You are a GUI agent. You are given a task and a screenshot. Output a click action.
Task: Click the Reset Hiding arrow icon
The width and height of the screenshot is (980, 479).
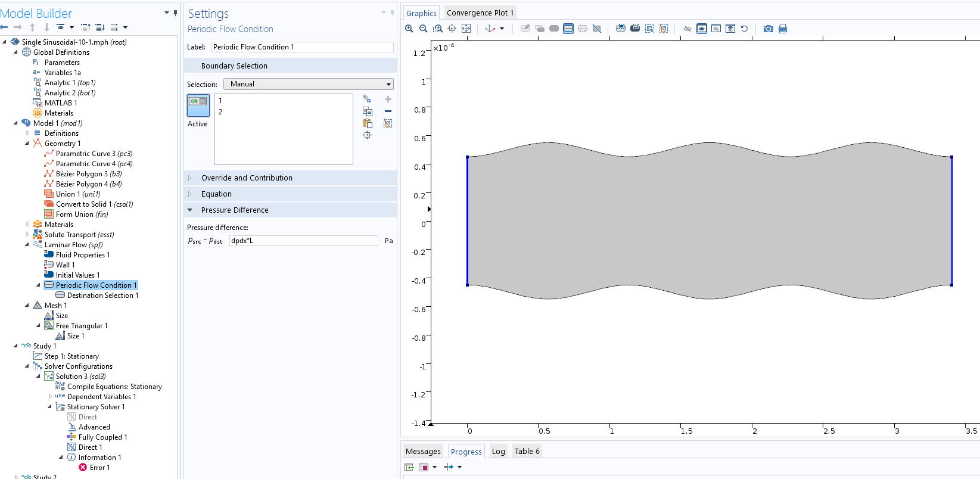click(744, 29)
